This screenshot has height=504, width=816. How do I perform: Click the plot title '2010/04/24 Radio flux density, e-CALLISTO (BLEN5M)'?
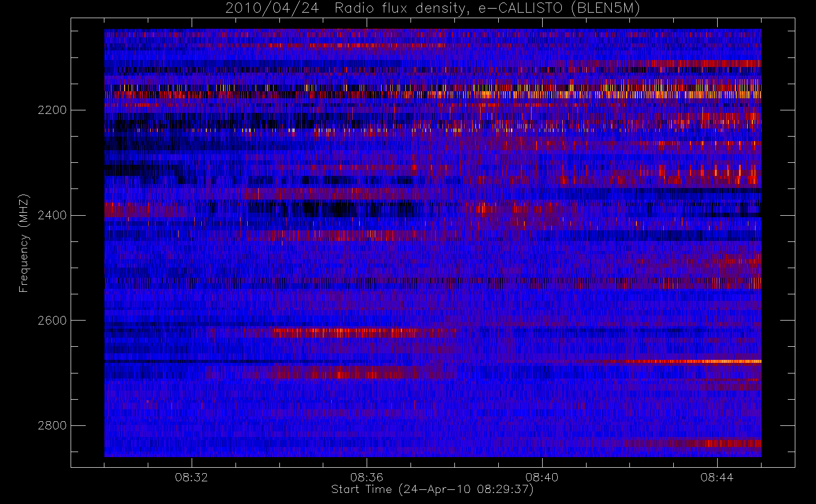(433, 9)
